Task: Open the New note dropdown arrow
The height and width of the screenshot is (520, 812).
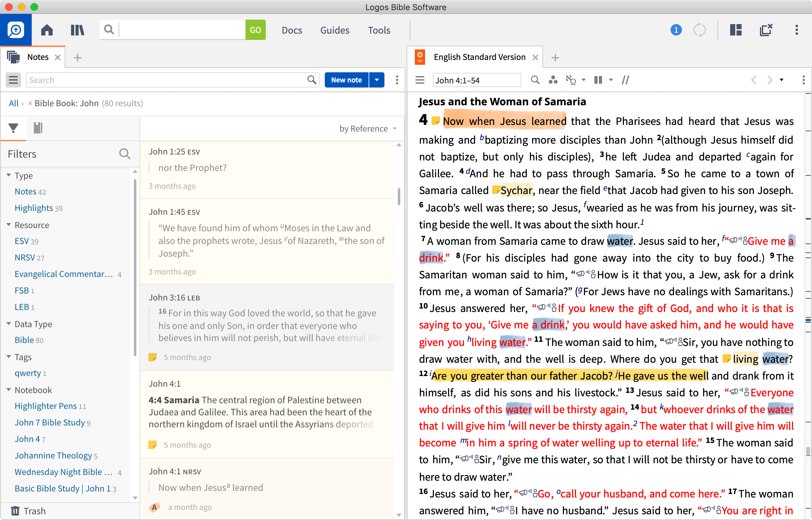Action: pos(377,80)
